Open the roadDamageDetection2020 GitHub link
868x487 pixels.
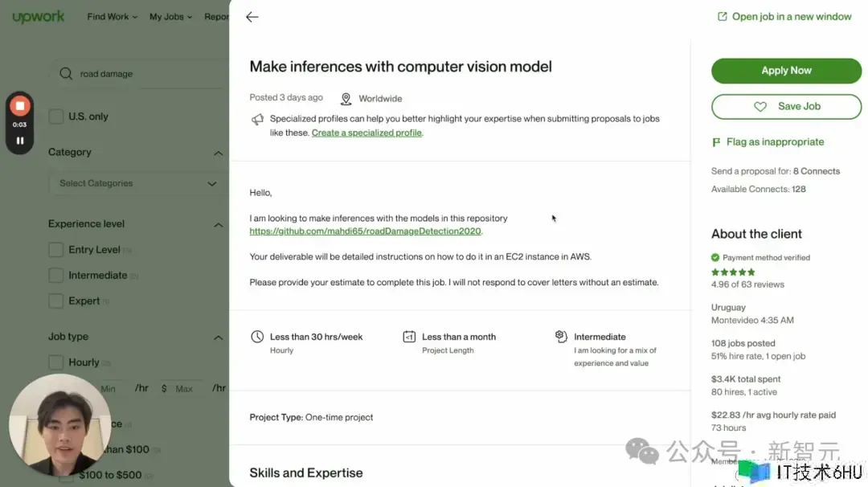click(365, 231)
